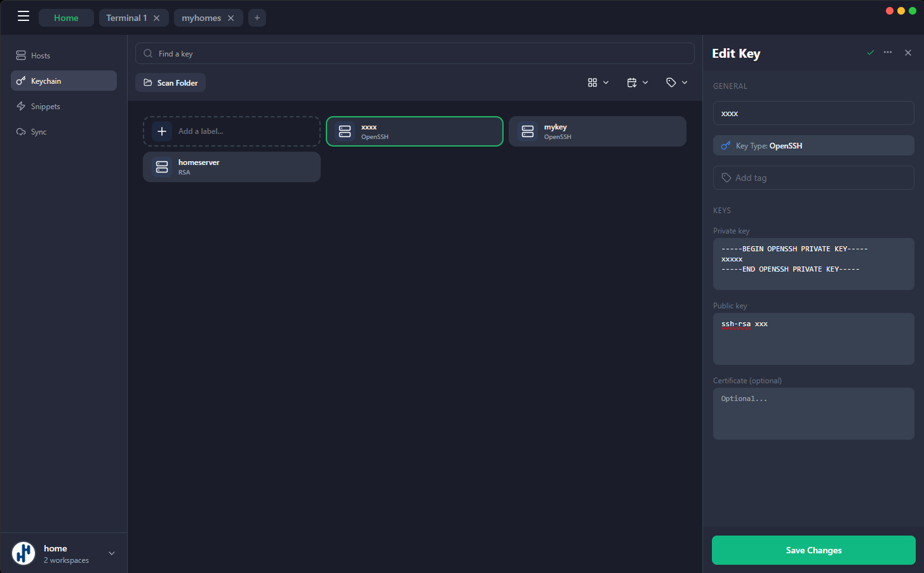
Task: Click the home workspace avatar icon
Action: pyautogui.click(x=23, y=553)
